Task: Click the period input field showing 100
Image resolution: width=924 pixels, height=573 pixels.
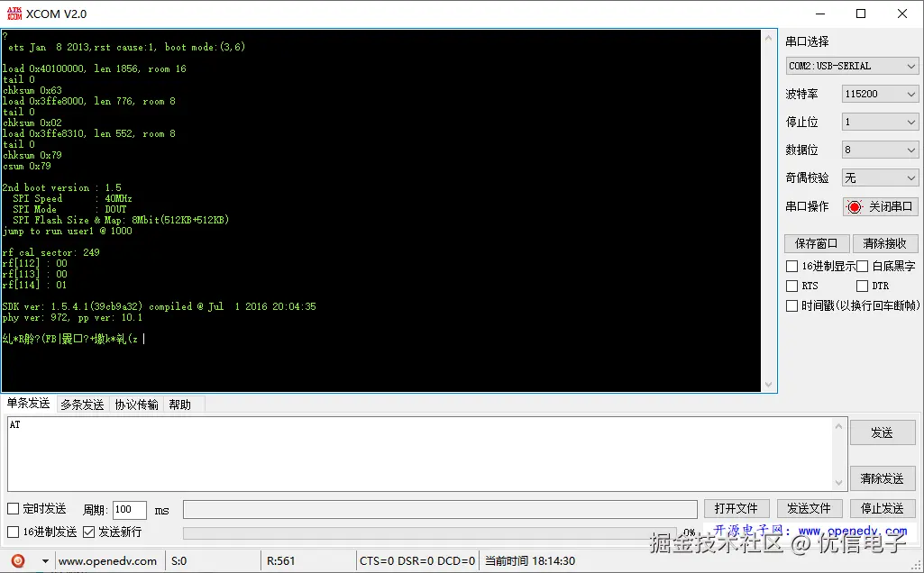Action: pyautogui.click(x=129, y=509)
